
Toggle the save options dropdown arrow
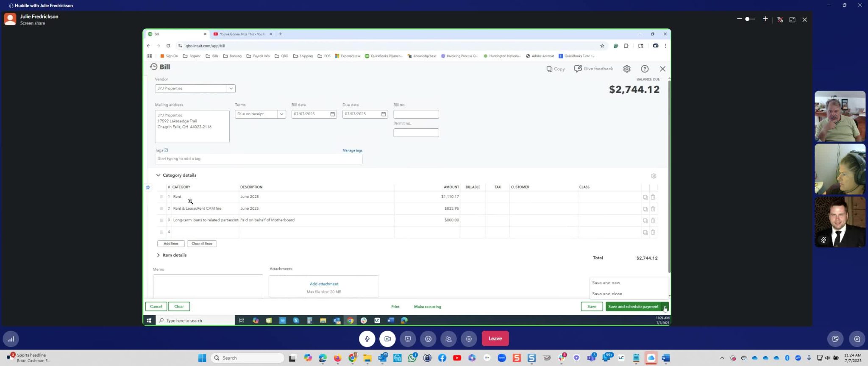(x=665, y=307)
